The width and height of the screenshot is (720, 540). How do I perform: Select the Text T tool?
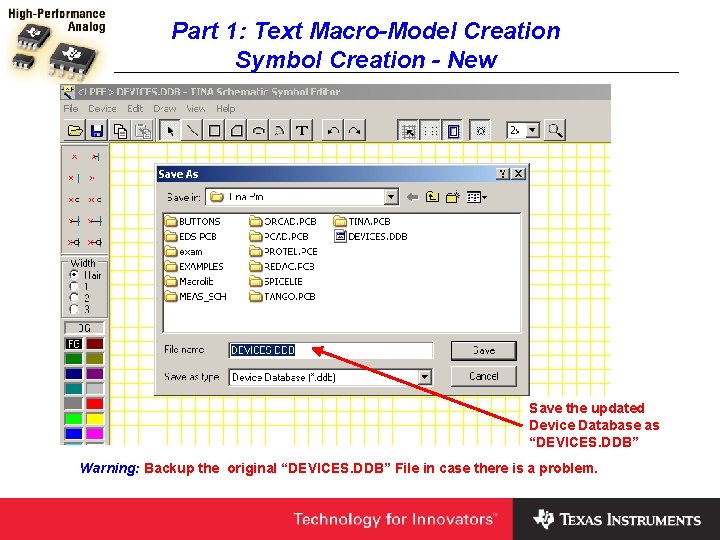click(x=302, y=131)
